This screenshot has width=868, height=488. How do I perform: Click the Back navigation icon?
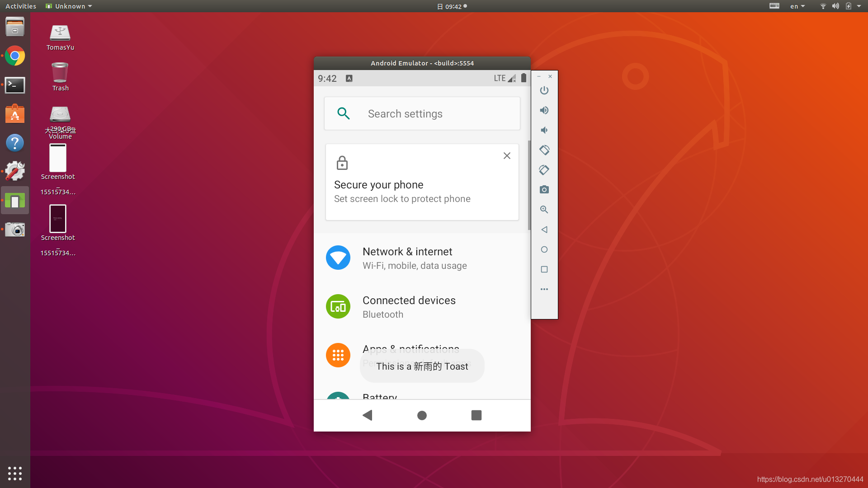pos(368,415)
